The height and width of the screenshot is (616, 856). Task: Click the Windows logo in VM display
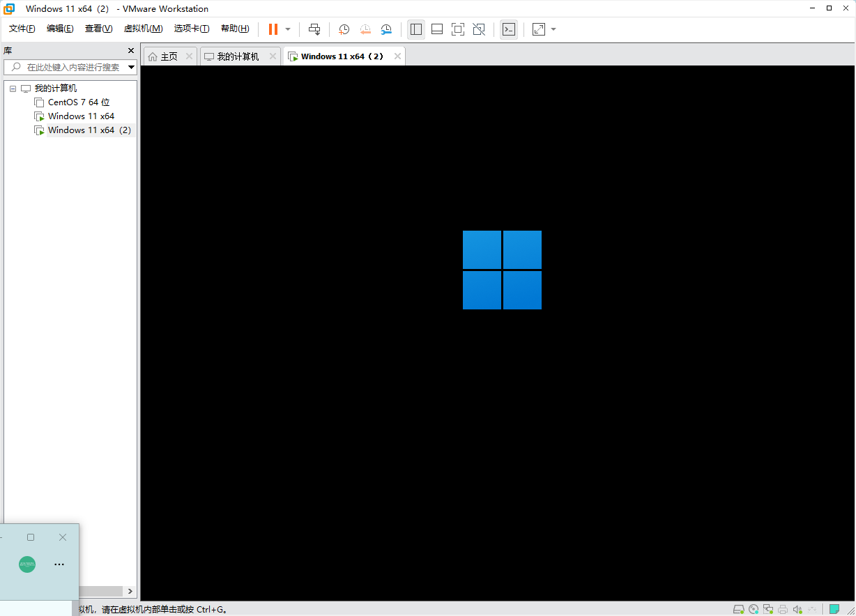click(502, 270)
